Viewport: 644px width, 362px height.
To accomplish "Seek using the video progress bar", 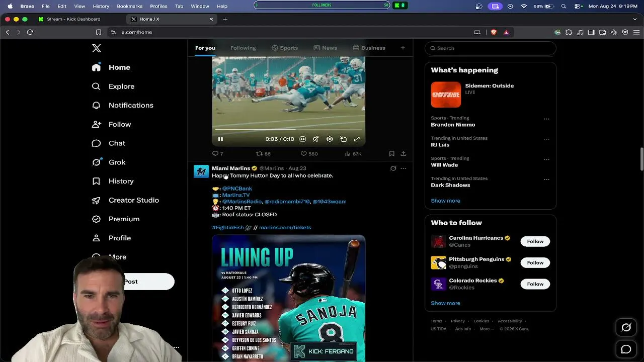I will [288, 129].
